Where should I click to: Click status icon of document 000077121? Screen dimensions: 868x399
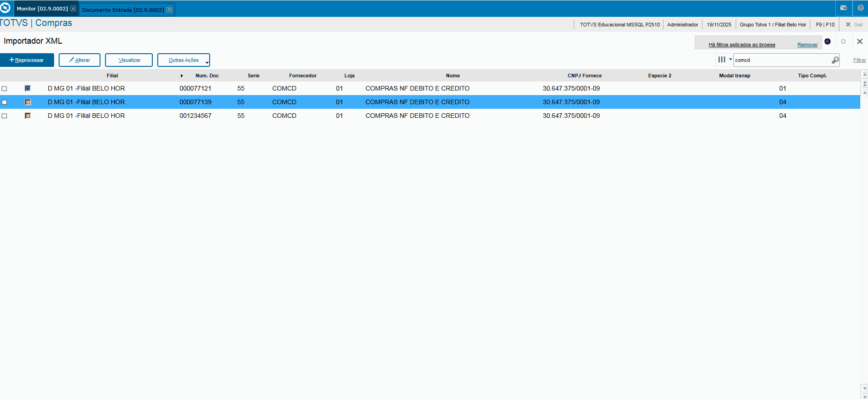28,88
